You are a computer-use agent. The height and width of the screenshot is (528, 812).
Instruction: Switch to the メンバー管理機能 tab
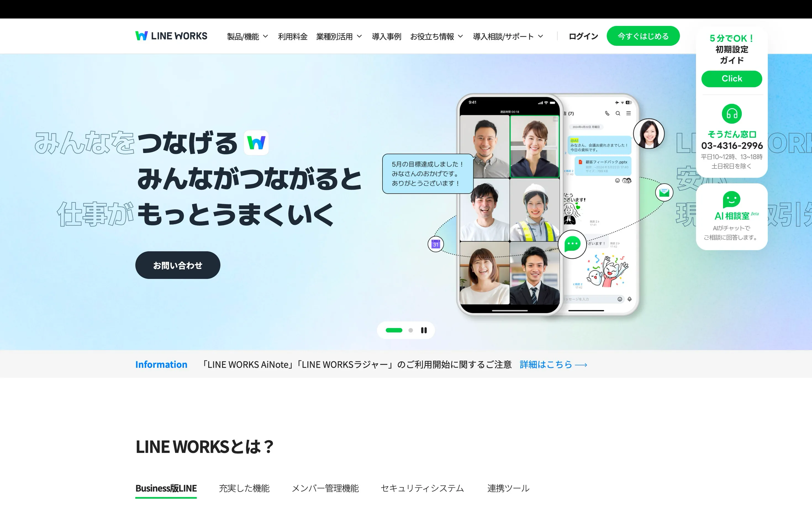pyautogui.click(x=325, y=489)
